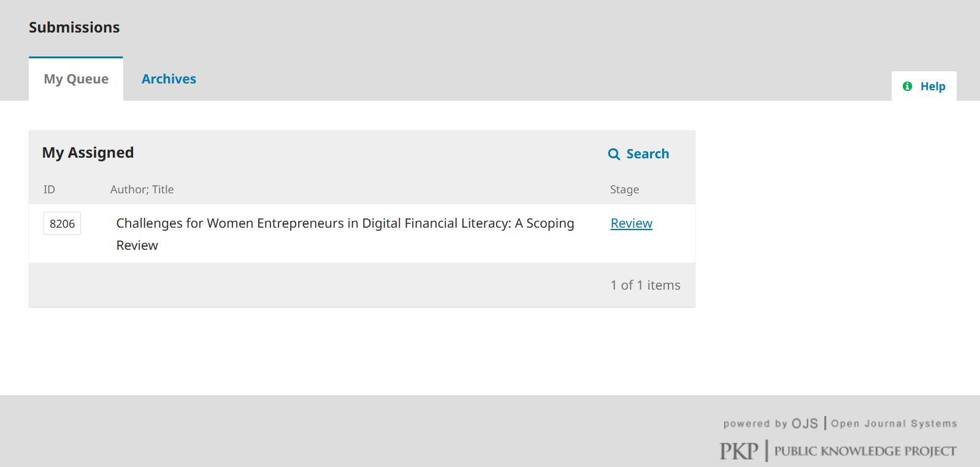Click the Stage column header
Screen dimensions: 980x467
[624, 190]
